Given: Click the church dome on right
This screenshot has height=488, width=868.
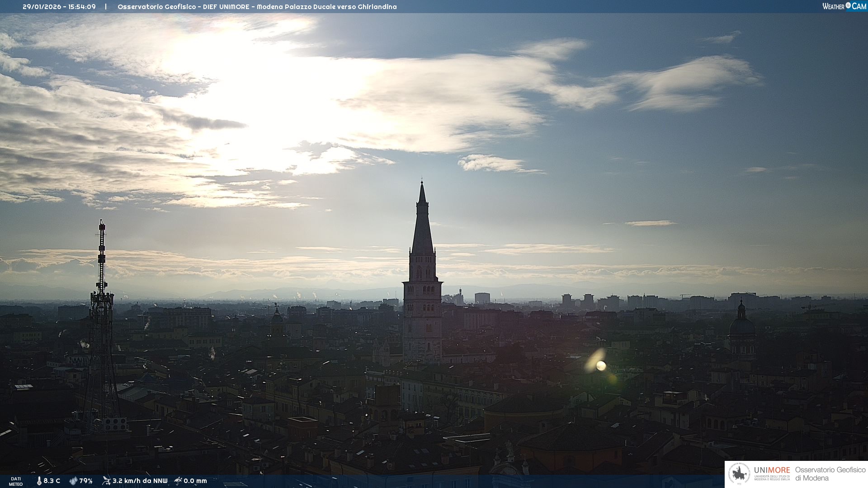Looking at the screenshot, I should [741, 326].
